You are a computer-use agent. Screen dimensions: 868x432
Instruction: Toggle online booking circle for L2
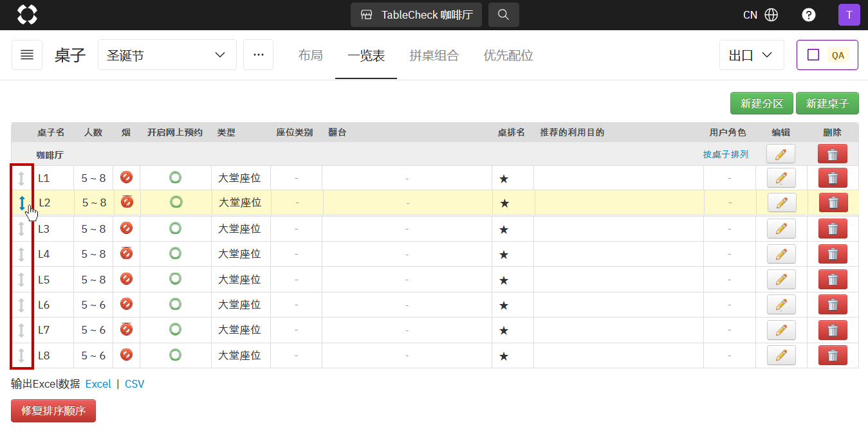(176, 202)
